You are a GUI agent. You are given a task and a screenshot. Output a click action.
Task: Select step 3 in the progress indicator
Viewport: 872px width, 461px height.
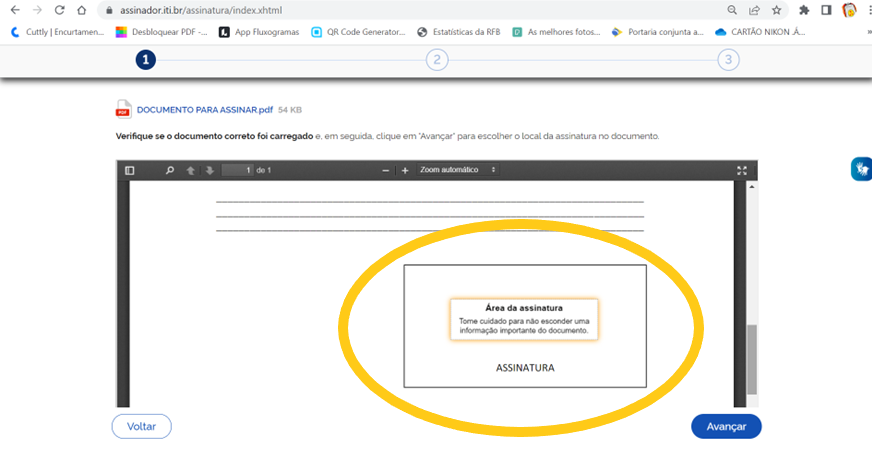point(728,60)
